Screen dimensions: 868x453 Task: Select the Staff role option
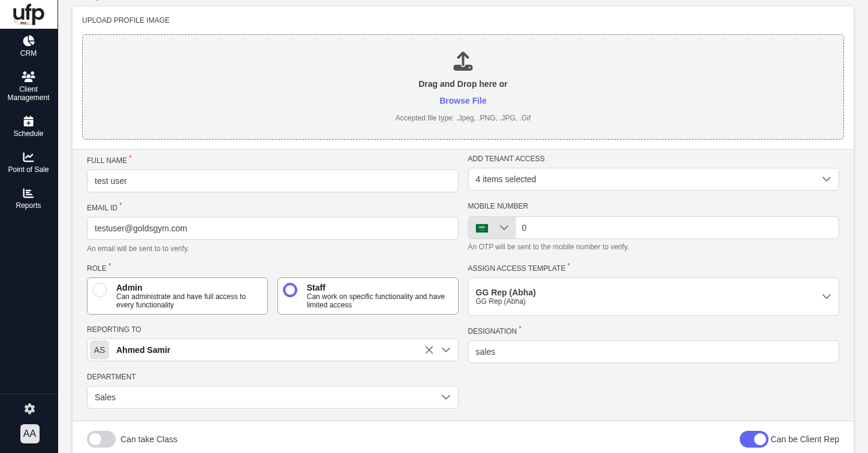pos(290,291)
